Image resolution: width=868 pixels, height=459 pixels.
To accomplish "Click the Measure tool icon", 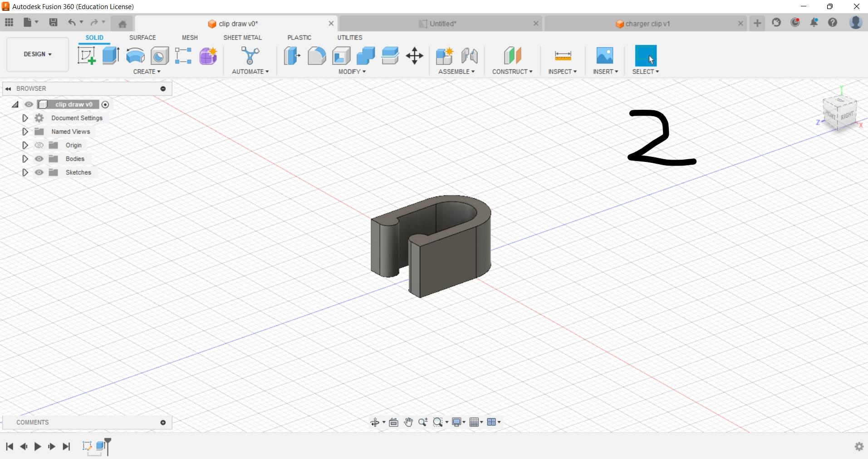I will click(x=563, y=56).
